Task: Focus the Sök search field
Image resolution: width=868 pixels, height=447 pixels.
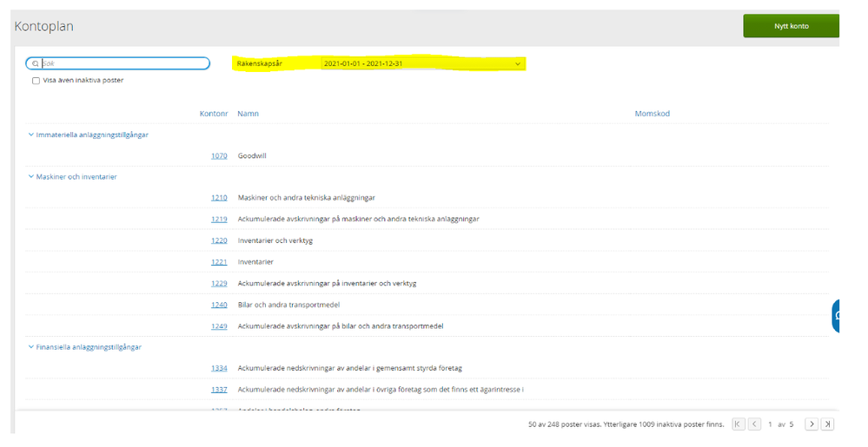Action: [122, 63]
